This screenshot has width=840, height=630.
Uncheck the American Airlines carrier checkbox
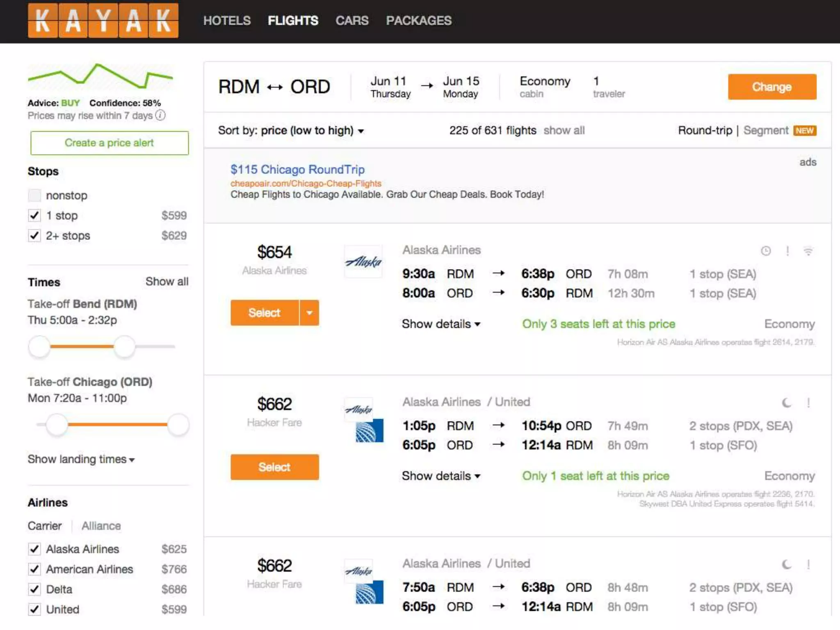[x=34, y=569]
